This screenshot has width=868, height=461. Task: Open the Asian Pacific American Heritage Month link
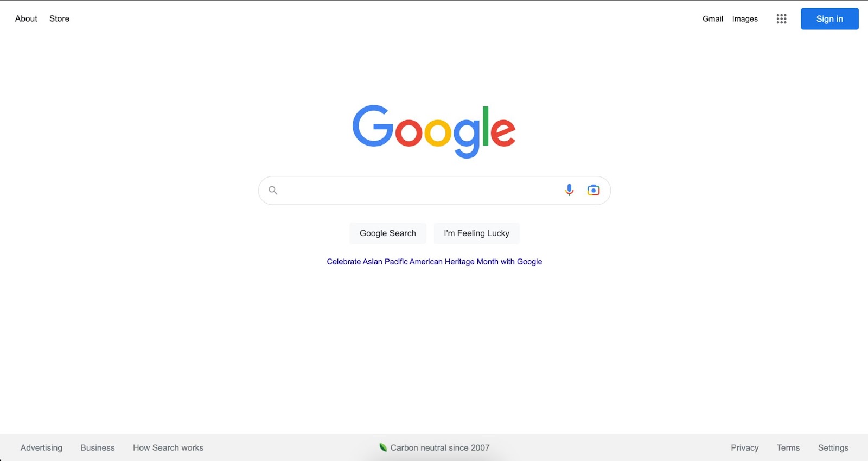(435, 262)
